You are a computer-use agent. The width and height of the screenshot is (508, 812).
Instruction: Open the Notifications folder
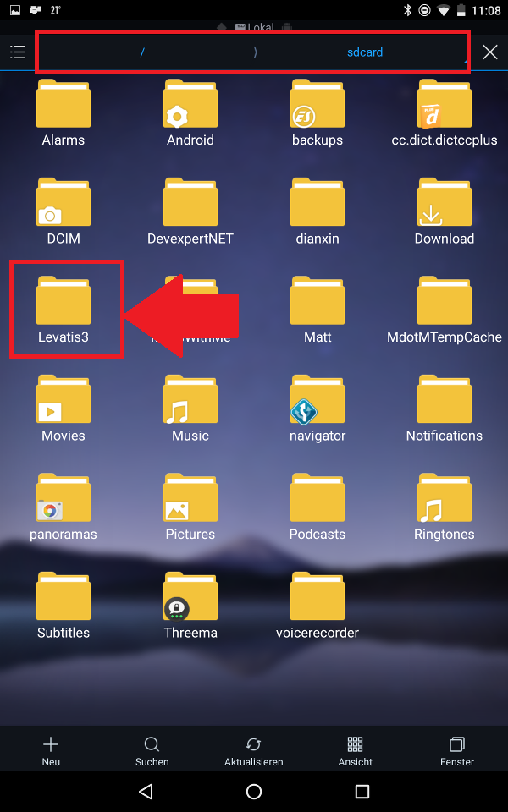pyautogui.click(x=444, y=409)
